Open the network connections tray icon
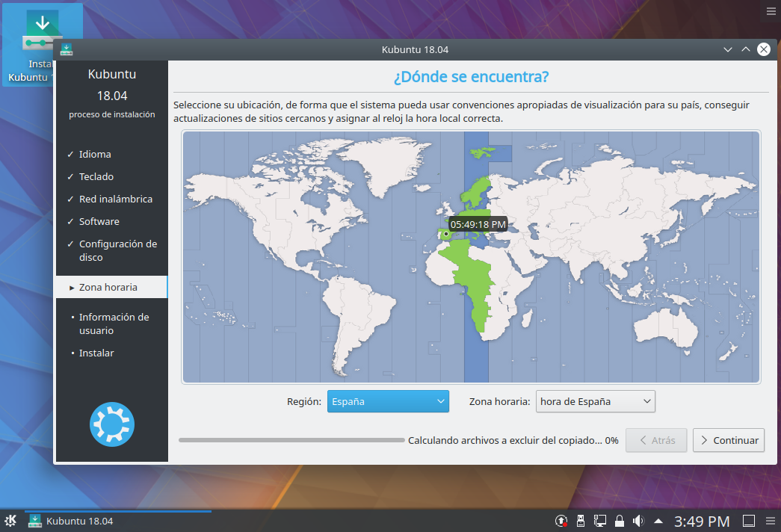The height and width of the screenshot is (532, 781). coord(599,521)
